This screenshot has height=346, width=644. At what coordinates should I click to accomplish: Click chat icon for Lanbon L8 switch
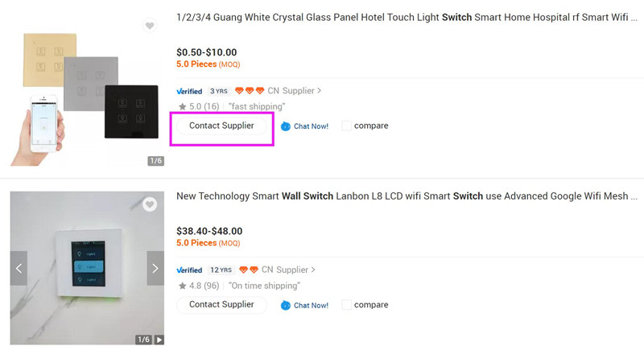point(286,305)
